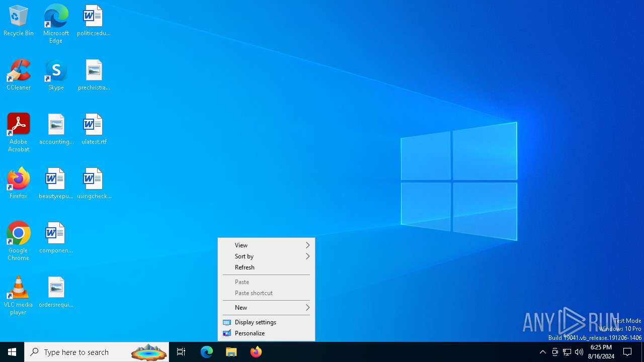The height and width of the screenshot is (362, 644).
Task: Select the ulatest.rtf document icon
Action: coord(94,130)
